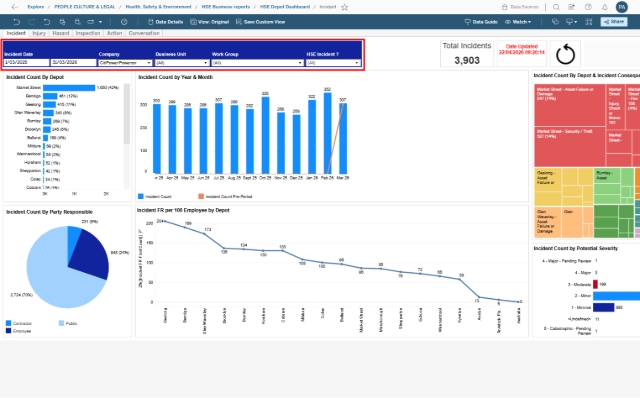Revert the view with toolbar icon
This screenshot has height=398, width=640.
(47, 22)
